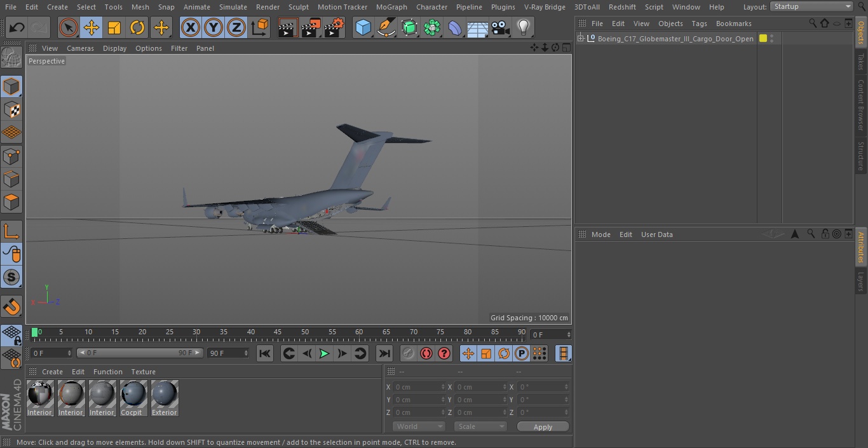Toggle Enable Axis mode
Image resolution: width=868 pixels, height=448 pixels.
point(11,231)
